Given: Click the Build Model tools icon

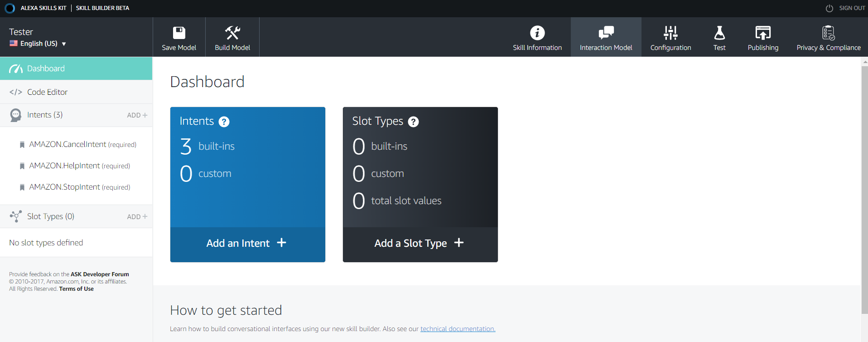Looking at the screenshot, I should coord(232,33).
